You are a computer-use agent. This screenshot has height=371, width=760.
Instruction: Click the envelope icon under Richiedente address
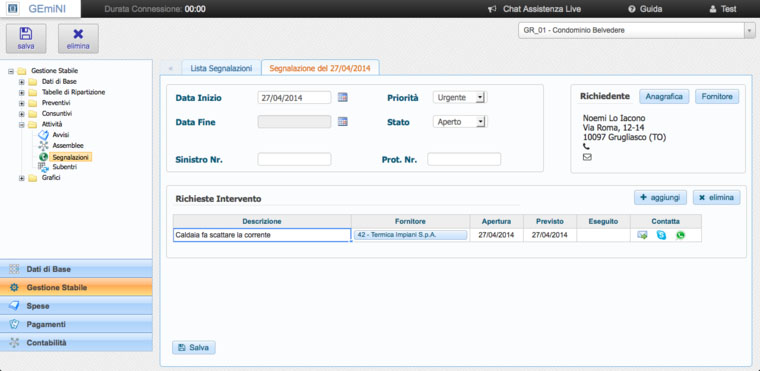pyautogui.click(x=587, y=157)
